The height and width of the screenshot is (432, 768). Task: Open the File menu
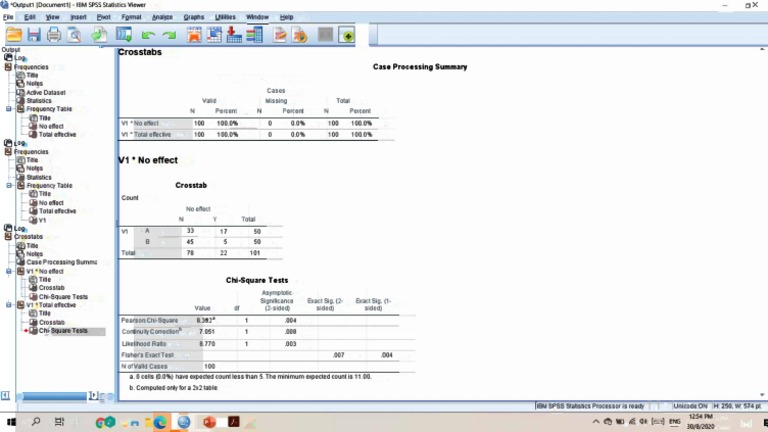pyautogui.click(x=8, y=17)
